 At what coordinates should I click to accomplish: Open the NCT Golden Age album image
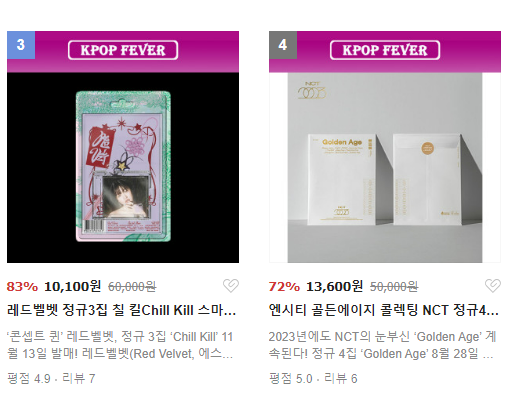pos(385,167)
